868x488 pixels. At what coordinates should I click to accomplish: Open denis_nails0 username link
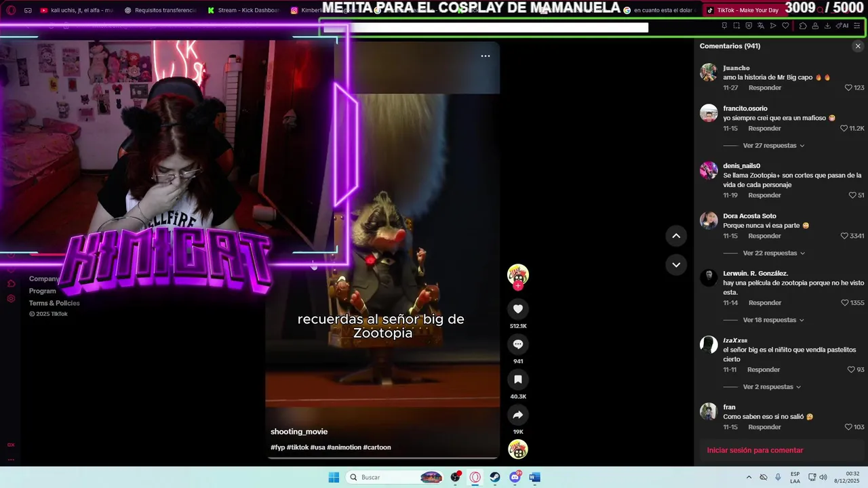741,166
